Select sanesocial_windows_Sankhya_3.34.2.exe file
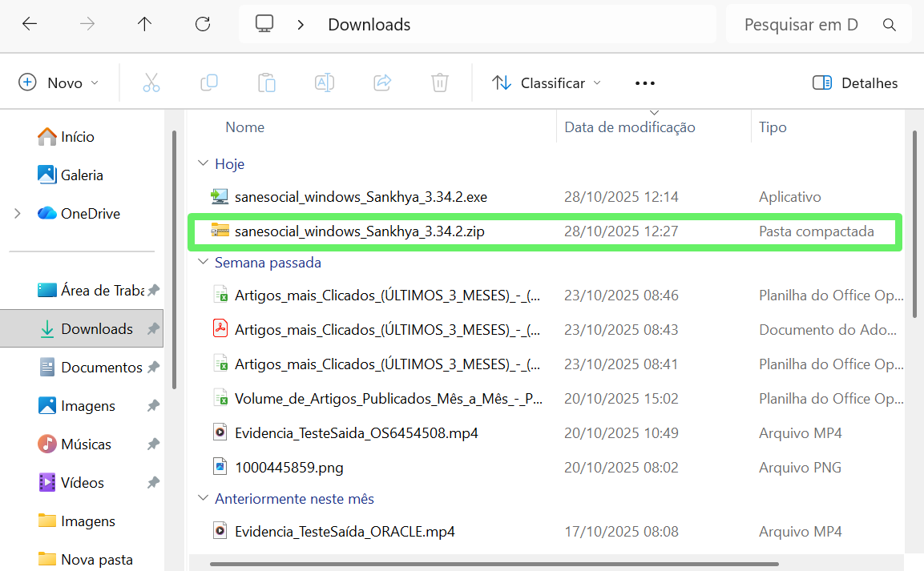Image resolution: width=924 pixels, height=571 pixels. (361, 197)
